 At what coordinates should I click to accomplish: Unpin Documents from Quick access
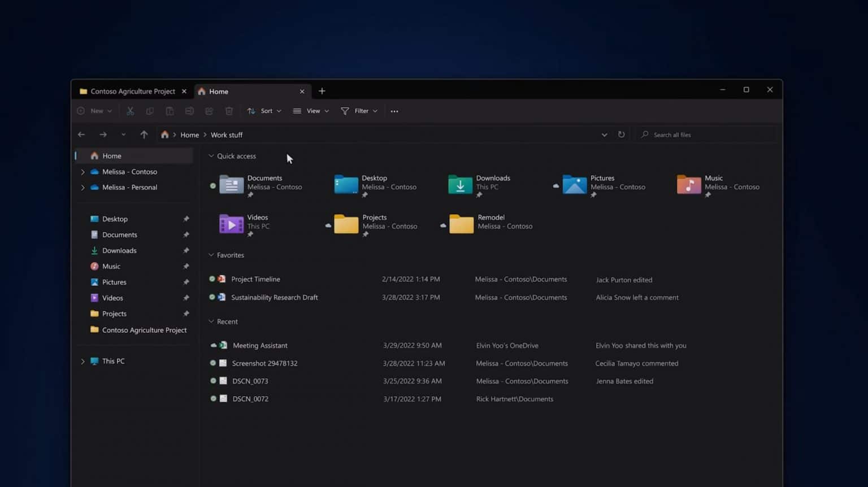tap(250, 195)
